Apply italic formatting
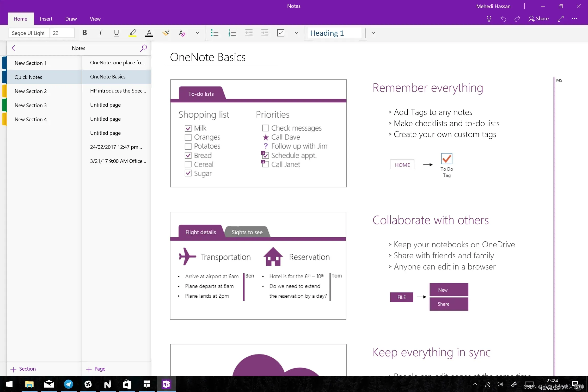Screen dimensions: 588x392 point(100,33)
